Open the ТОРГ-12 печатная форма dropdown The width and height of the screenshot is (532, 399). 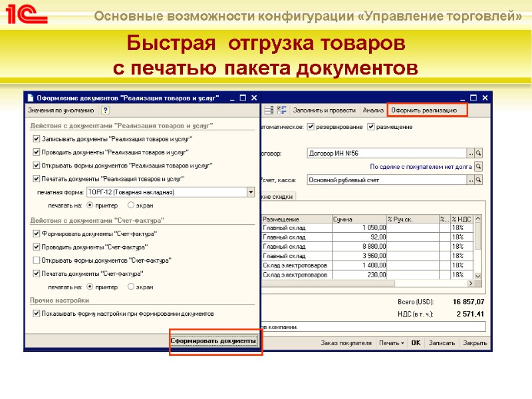tap(250, 192)
